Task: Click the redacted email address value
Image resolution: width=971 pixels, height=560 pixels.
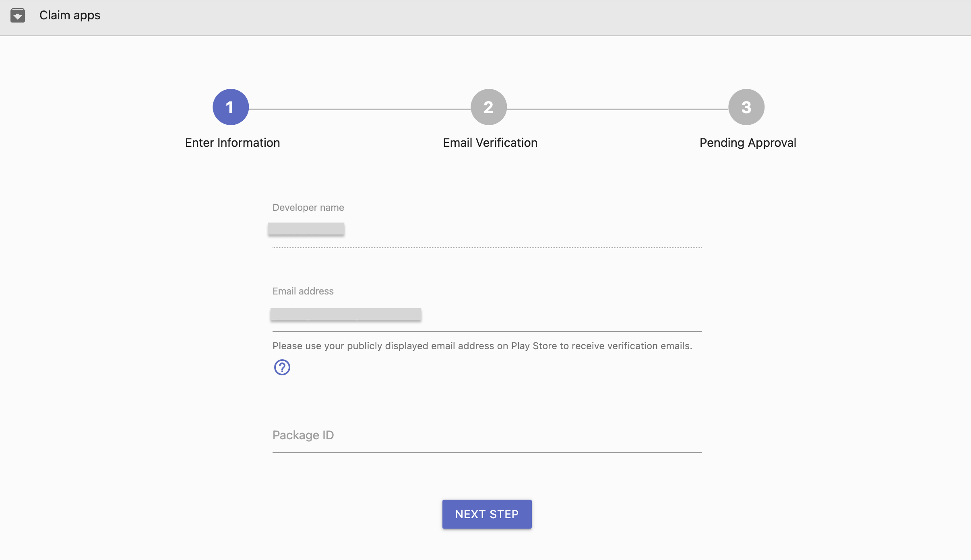Action: [x=346, y=314]
